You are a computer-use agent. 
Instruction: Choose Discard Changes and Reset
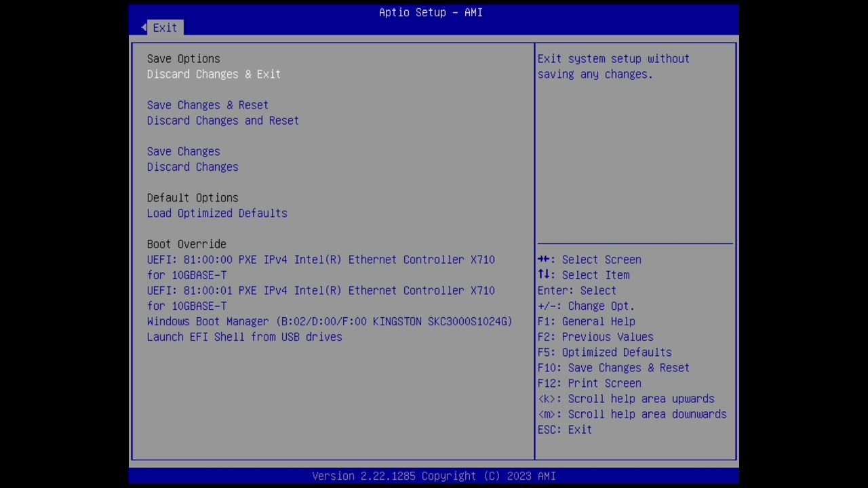click(x=222, y=121)
